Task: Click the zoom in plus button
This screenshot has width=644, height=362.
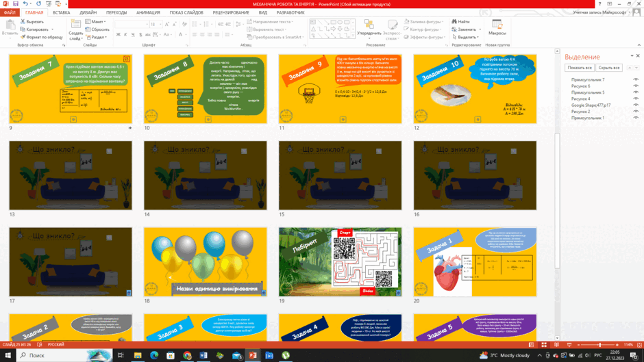Action: click(617, 345)
